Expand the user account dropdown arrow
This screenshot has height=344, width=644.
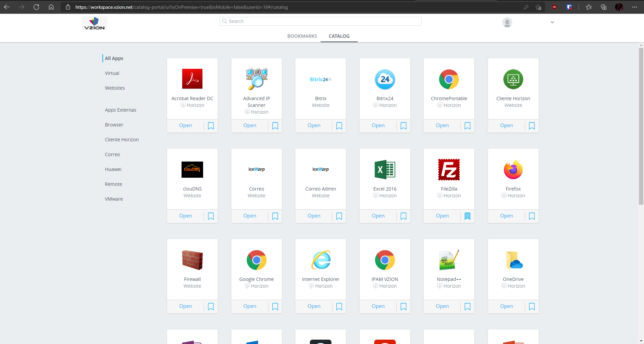tap(552, 22)
